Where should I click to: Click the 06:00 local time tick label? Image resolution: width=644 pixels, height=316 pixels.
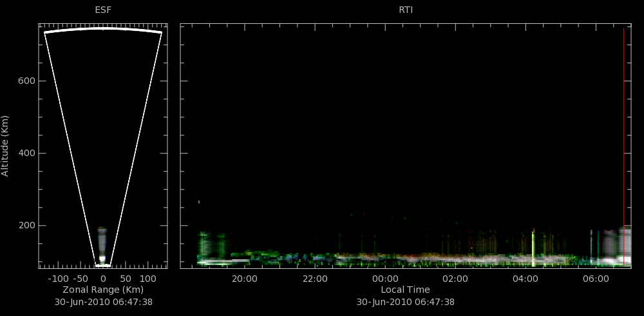(x=596, y=279)
